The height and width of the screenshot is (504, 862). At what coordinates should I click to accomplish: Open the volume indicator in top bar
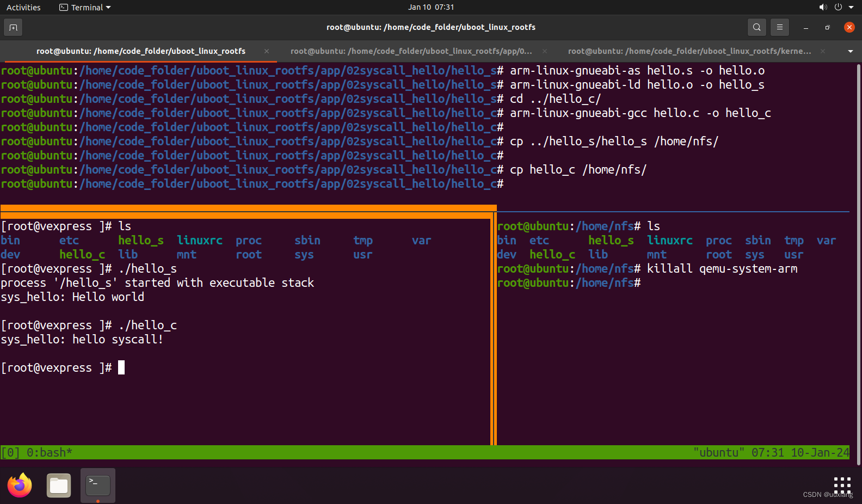823,7
